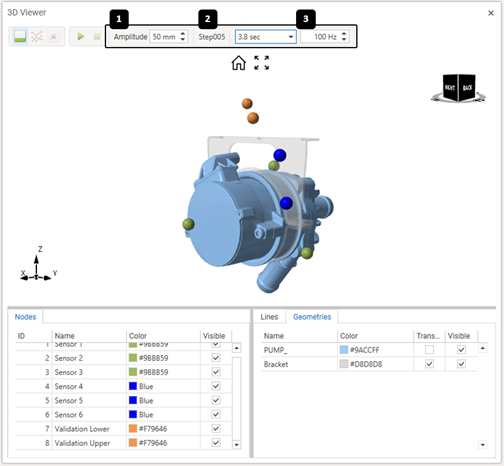Select the Geometries tab
Image resolution: width=504 pixels, height=466 pixels.
coord(312,317)
